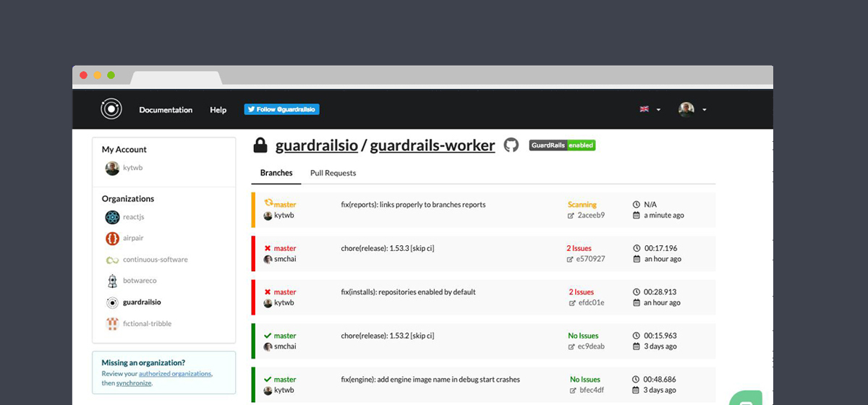Viewport: 868px width, 405px height.
Task: Click the green checkmark on the 1.53.2 release row
Action: tap(268, 336)
